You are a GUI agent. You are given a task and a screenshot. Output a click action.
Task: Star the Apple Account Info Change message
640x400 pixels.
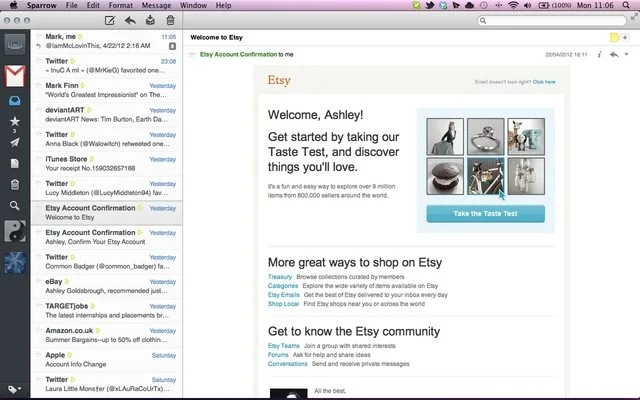[39, 355]
